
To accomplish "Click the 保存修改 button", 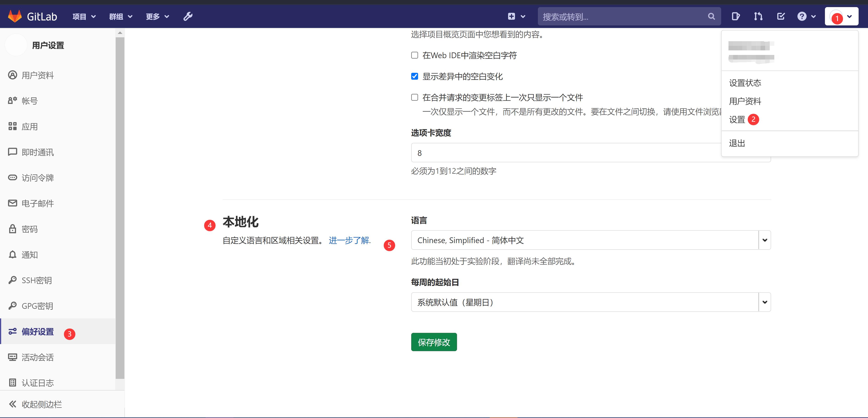I will pyautogui.click(x=434, y=342).
